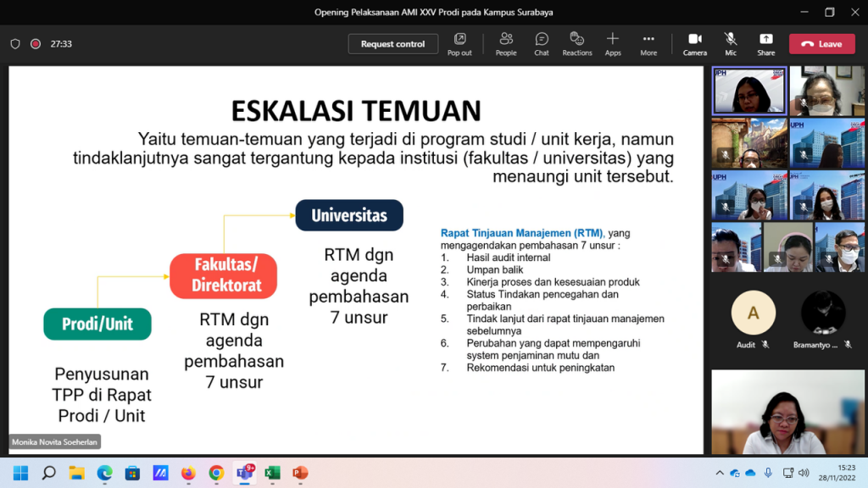Screen dimensions: 868x488
Task: Open PowerPoint from the taskbar
Action: 299,473
